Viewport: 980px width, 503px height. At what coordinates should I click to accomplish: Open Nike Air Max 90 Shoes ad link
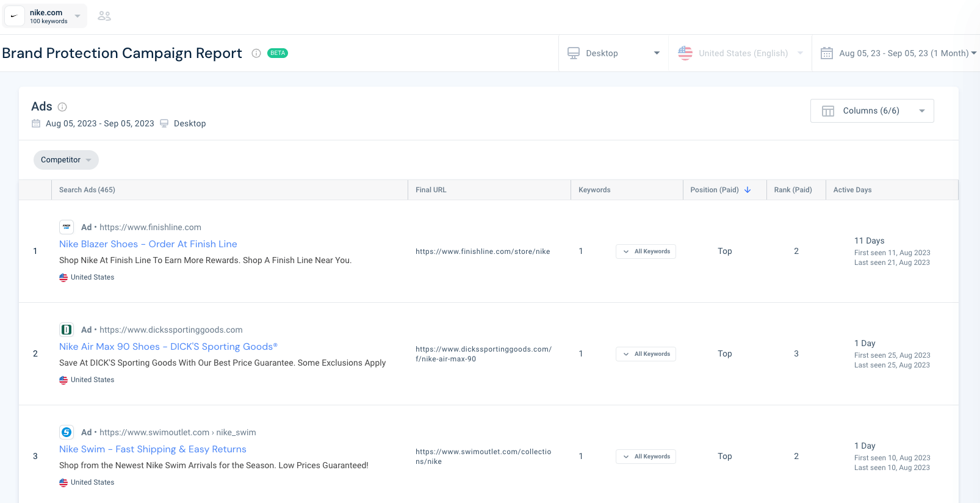(x=168, y=347)
